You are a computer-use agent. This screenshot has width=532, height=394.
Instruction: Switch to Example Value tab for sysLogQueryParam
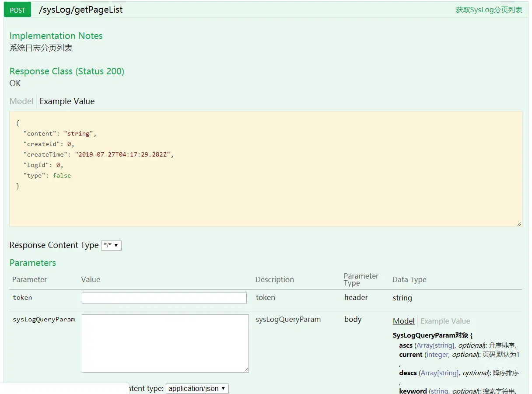(x=445, y=321)
